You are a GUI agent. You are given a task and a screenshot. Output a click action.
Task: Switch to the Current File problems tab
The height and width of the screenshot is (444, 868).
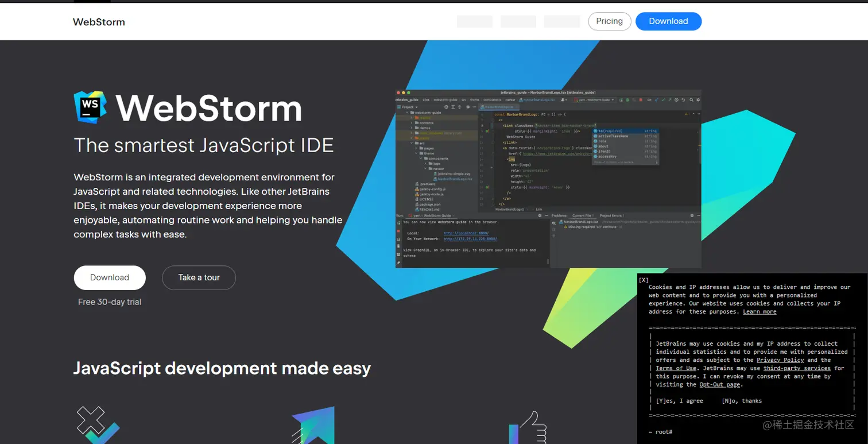click(582, 215)
